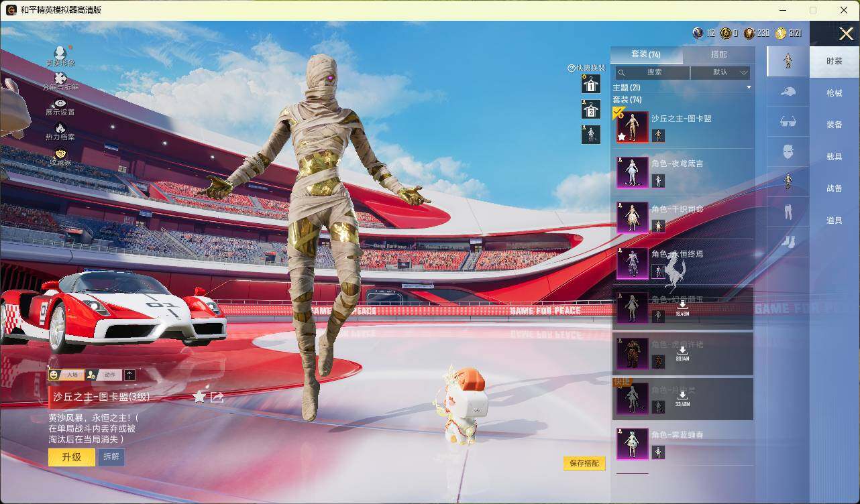Close the wardrobe with the X icon
860x504 pixels.
(846, 34)
